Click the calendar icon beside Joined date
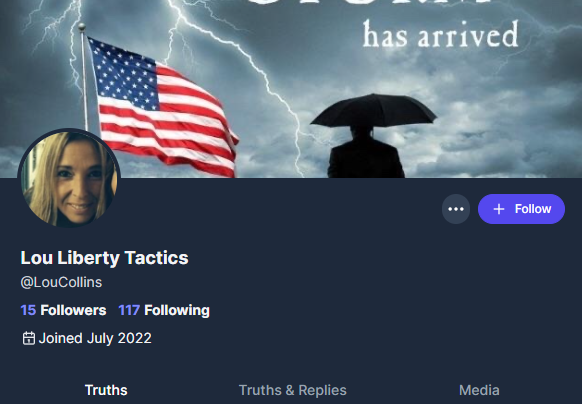The width and height of the screenshot is (582, 404). [x=29, y=338]
